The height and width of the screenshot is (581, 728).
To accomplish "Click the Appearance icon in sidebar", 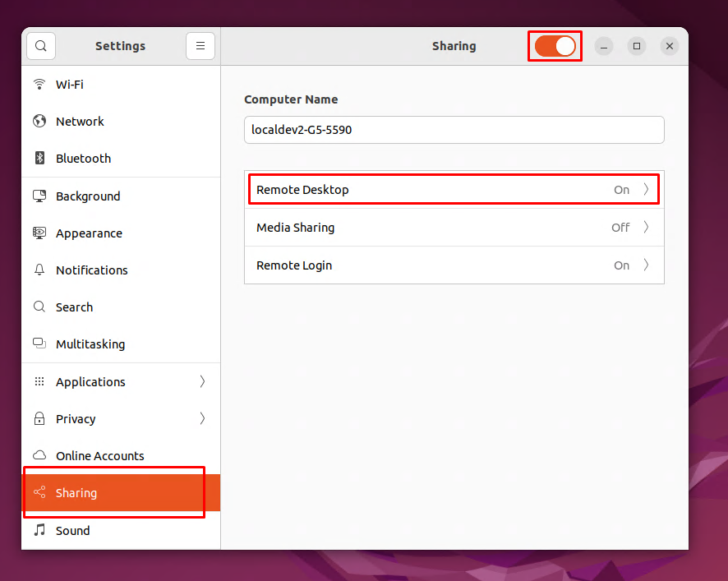I will click(x=39, y=233).
